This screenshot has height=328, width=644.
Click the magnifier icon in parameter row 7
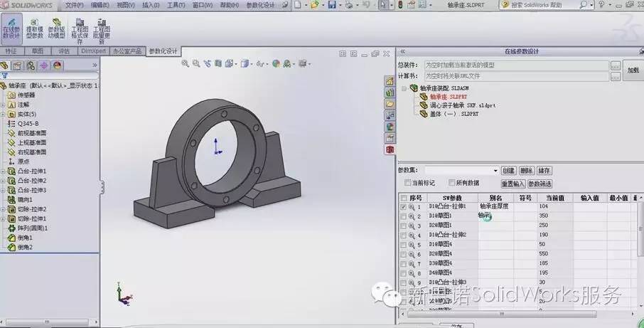point(412,264)
